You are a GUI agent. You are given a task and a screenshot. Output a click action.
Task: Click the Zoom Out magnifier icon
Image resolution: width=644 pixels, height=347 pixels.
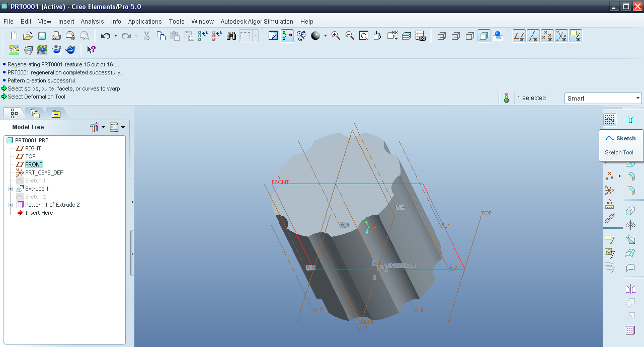tap(350, 36)
